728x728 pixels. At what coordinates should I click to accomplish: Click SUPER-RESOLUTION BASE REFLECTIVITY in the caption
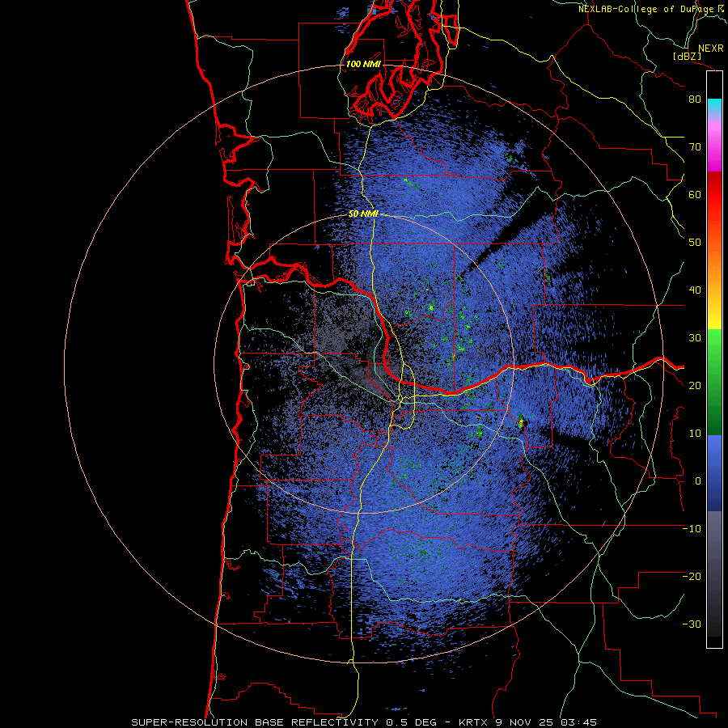pos(255,722)
